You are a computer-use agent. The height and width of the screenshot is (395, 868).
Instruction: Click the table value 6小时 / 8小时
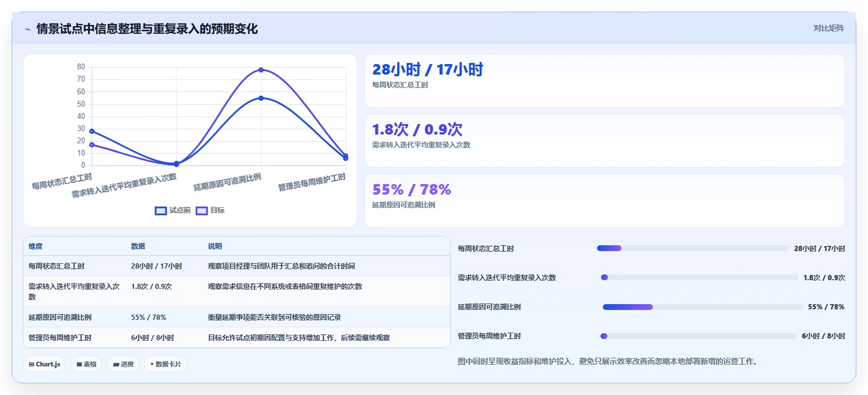pos(153,337)
